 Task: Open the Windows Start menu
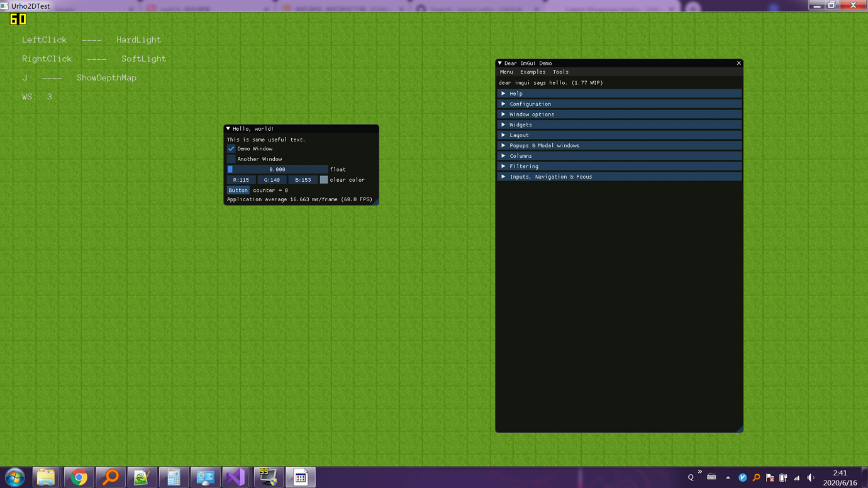pyautogui.click(x=15, y=477)
